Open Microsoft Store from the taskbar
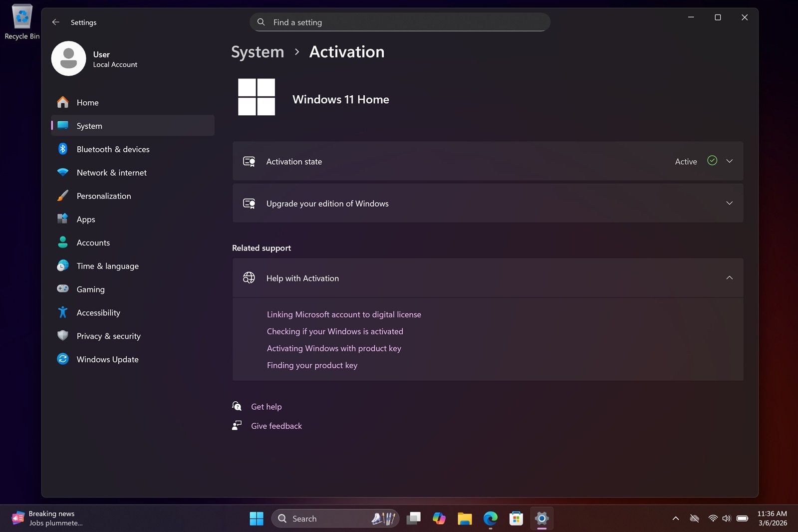 516,519
